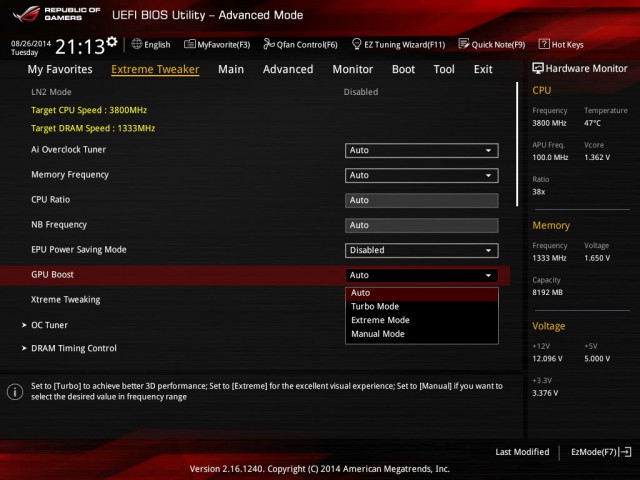Select the Extreme Tweaker tab
Screen dimensions: 640x480
tap(155, 69)
